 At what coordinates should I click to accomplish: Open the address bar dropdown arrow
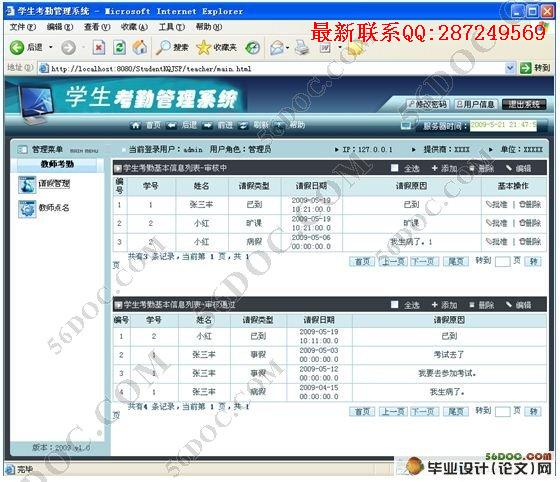point(510,67)
